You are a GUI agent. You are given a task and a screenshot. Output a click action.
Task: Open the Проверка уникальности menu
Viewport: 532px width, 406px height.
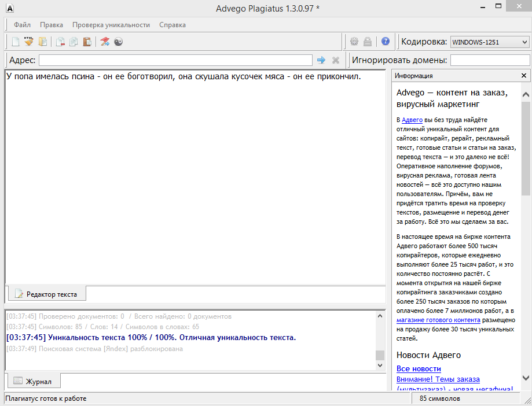111,25
